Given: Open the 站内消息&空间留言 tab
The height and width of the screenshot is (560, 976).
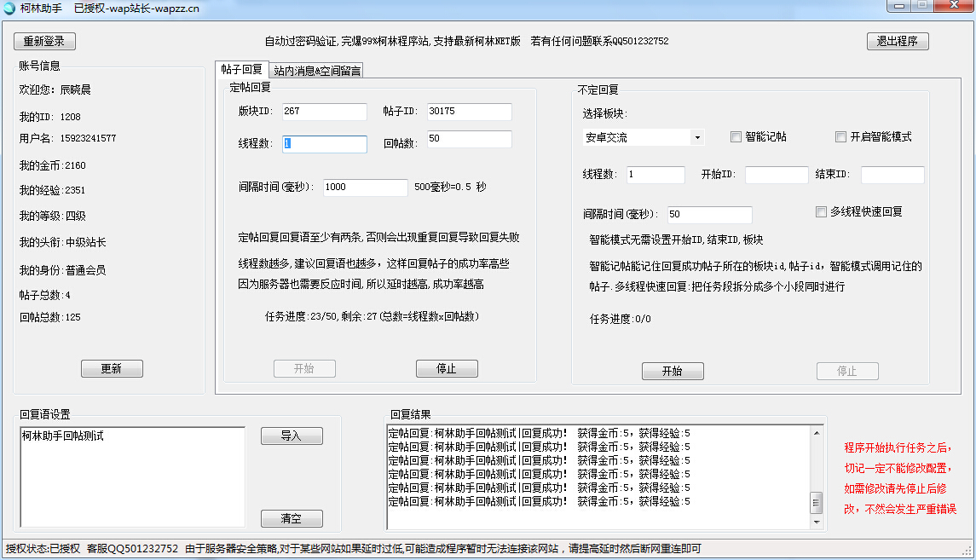Looking at the screenshot, I should tap(317, 71).
